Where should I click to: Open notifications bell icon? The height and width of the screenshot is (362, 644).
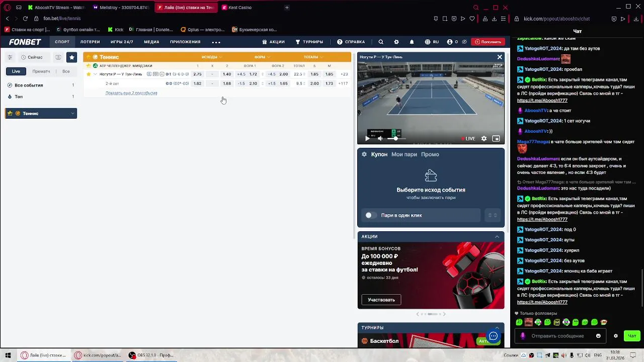pyautogui.click(x=412, y=42)
